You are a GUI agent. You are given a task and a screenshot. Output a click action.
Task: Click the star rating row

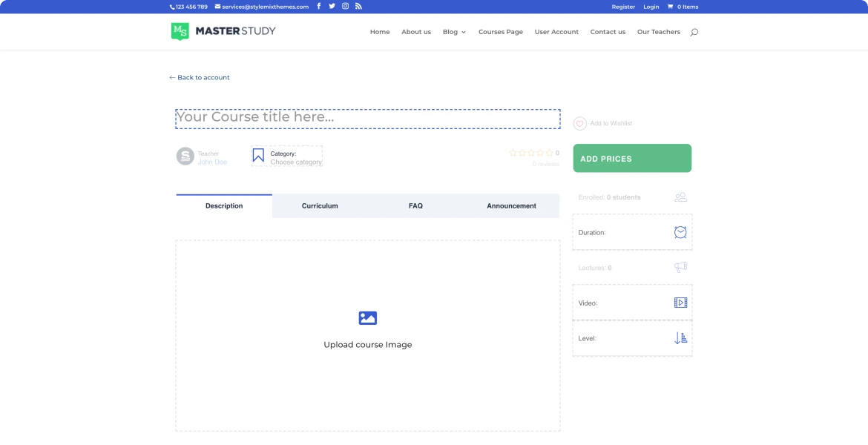pyautogui.click(x=530, y=153)
